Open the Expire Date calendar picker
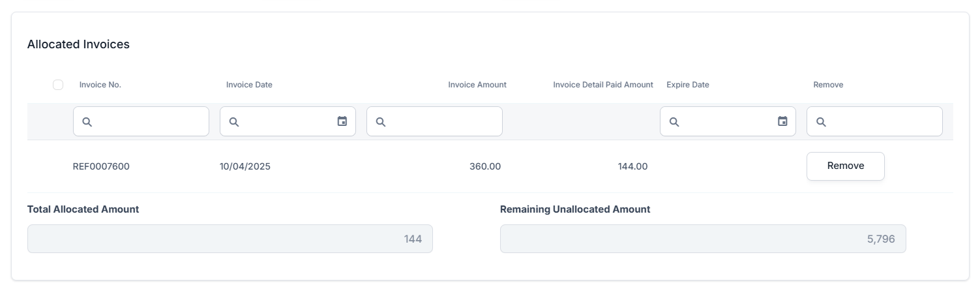Image resolution: width=980 pixels, height=287 pixels. click(x=782, y=121)
